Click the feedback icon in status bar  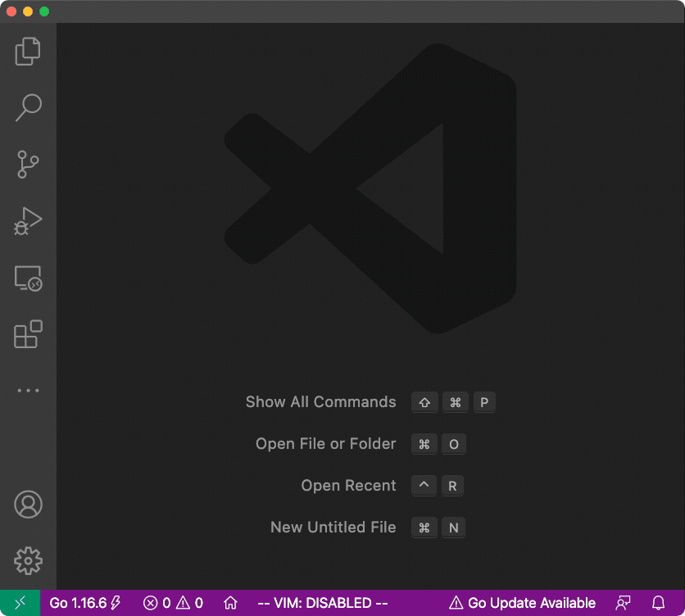pyautogui.click(x=624, y=603)
